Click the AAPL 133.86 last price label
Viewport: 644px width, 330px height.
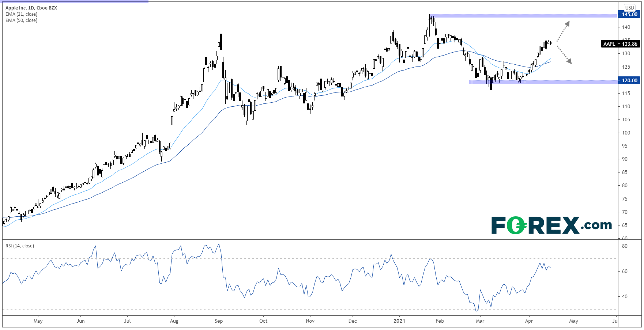pos(621,44)
